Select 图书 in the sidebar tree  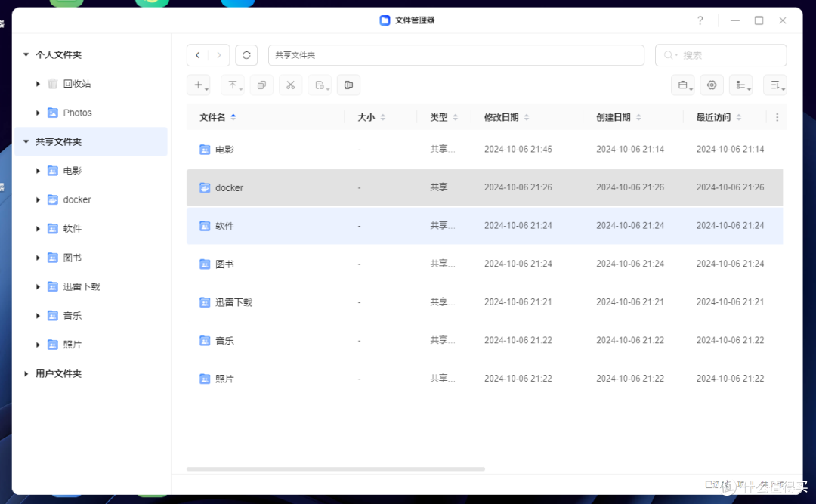pyautogui.click(x=73, y=258)
